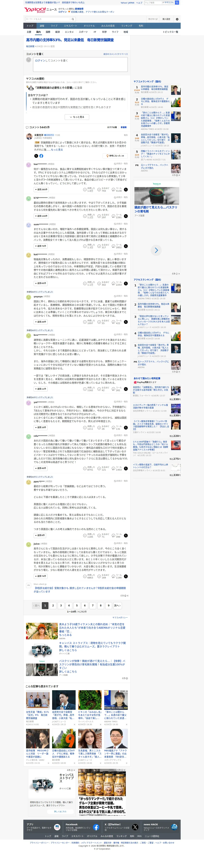The width and height of the screenshot is (204, 868).
Task: Open the Facebook icon in the footer
Action: click(96, 827)
